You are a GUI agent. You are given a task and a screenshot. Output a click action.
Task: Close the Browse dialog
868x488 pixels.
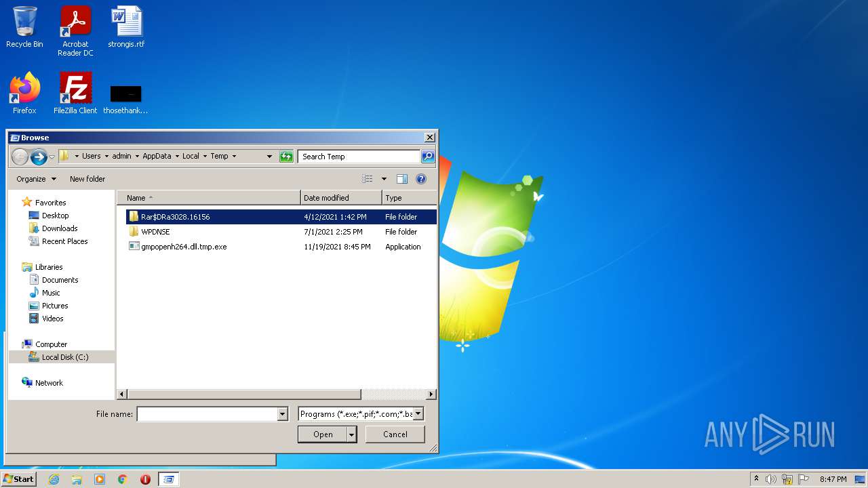[429, 138]
